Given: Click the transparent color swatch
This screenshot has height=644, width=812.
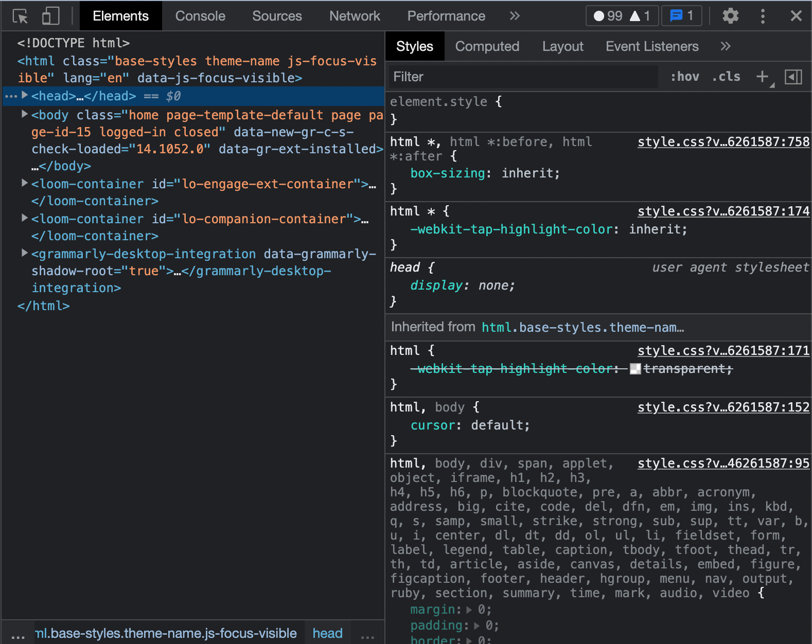Looking at the screenshot, I should point(636,369).
